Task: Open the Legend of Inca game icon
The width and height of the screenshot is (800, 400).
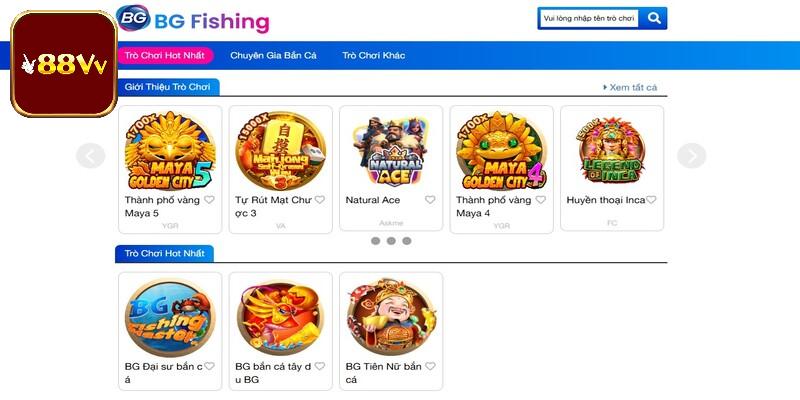Action: tap(612, 151)
